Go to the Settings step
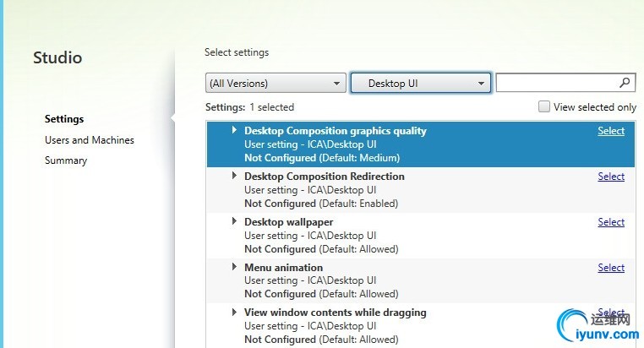 (64, 119)
